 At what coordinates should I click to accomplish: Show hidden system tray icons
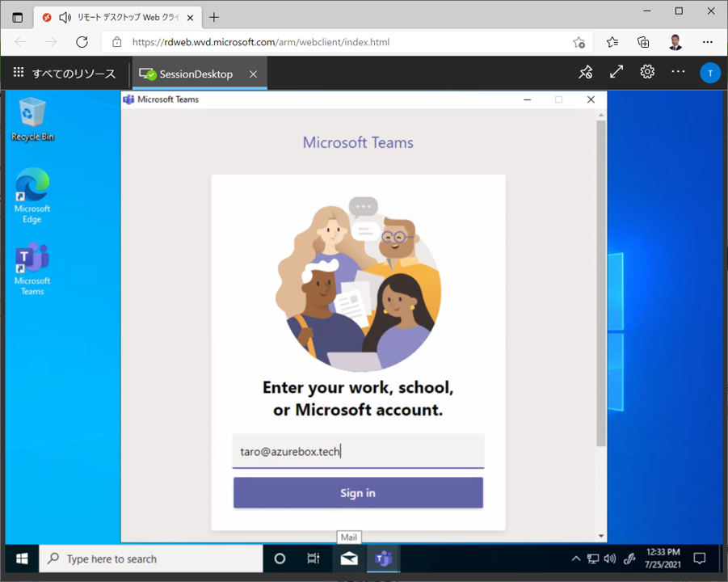(576, 559)
